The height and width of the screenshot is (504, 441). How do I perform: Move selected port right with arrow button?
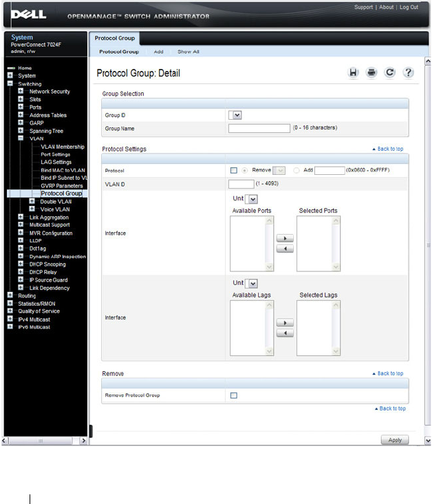point(285,238)
